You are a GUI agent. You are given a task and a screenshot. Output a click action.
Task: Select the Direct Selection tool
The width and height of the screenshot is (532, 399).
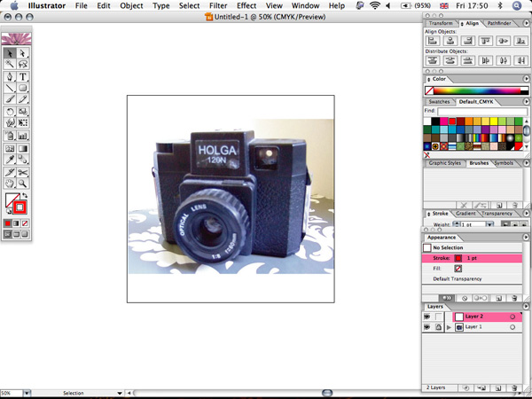23,53
